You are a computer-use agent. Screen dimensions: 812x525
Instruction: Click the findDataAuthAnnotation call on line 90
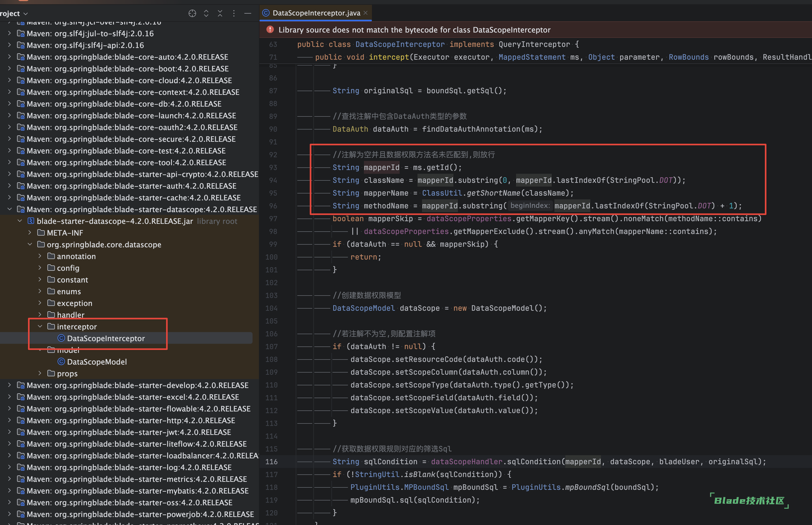coord(471,129)
